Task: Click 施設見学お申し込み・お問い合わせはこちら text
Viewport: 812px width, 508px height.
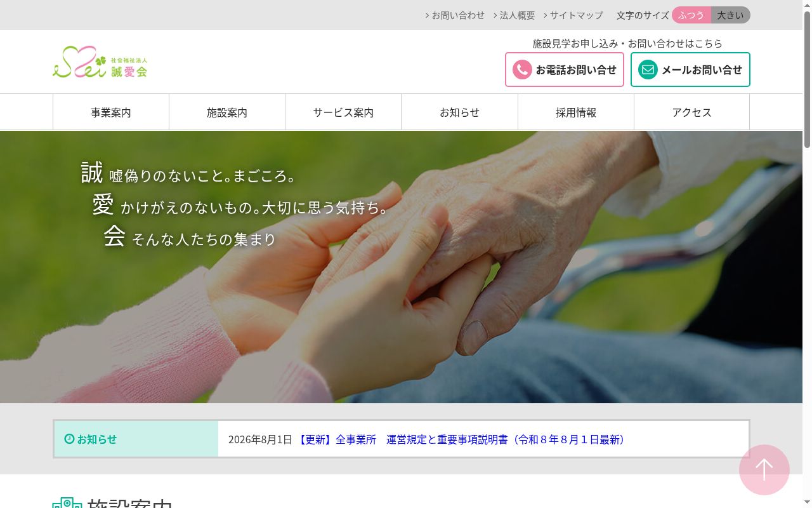Action: 627,43
